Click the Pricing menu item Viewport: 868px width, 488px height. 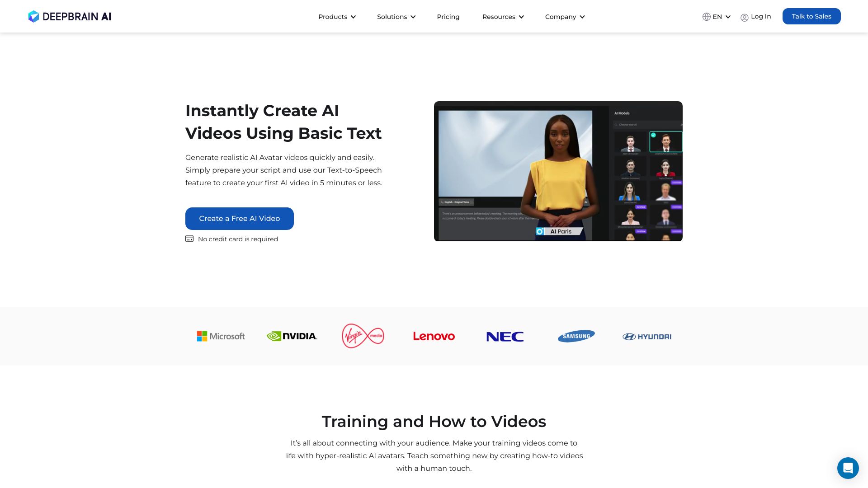click(x=448, y=17)
